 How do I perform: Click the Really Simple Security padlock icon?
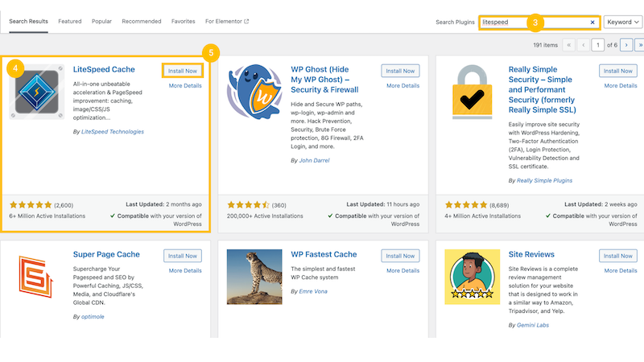tap(471, 94)
